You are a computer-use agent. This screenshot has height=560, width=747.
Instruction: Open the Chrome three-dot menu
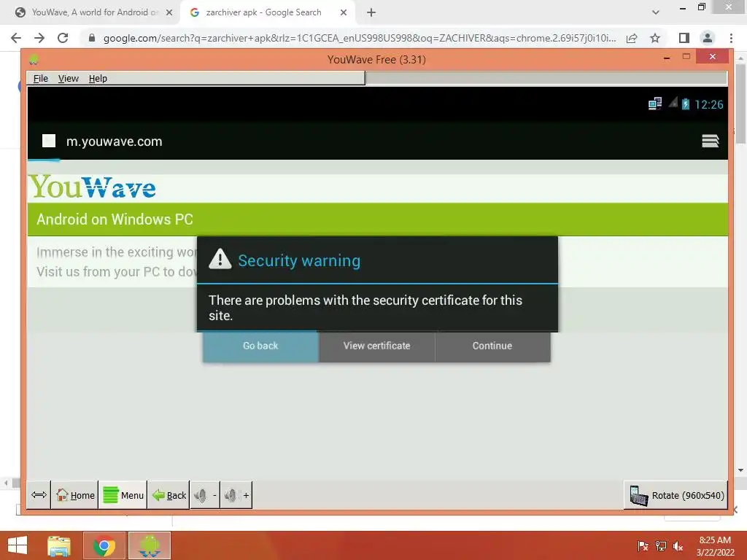pyautogui.click(x=731, y=38)
